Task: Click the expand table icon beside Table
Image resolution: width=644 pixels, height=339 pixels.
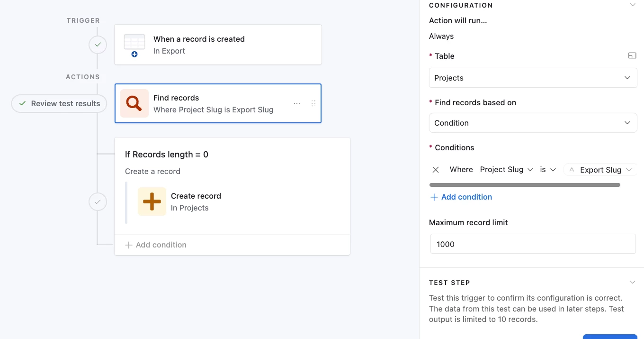Action: 632,56
